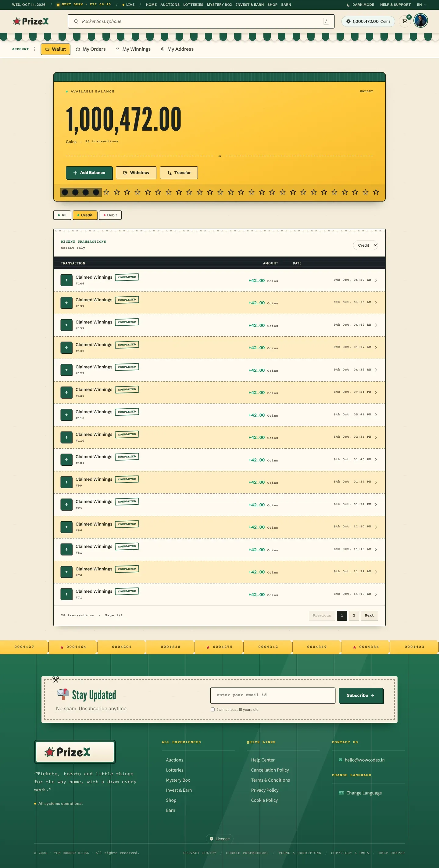The width and height of the screenshot is (439, 868).
Task: Open the My Address tab
Action: (177, 49)
